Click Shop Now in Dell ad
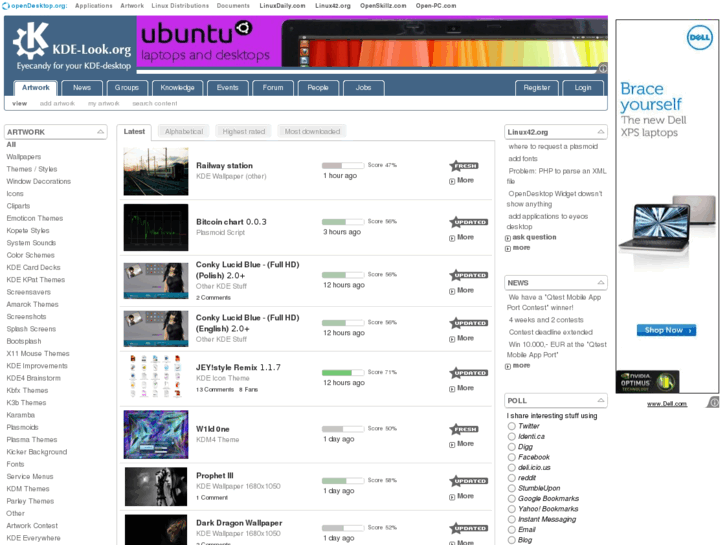Image resolution: width=727 pixels, height=545 pixels. [666, 330]
